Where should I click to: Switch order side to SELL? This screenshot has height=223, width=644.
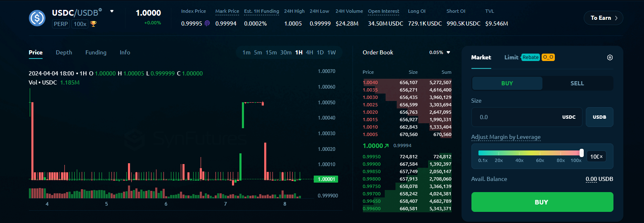577,83
